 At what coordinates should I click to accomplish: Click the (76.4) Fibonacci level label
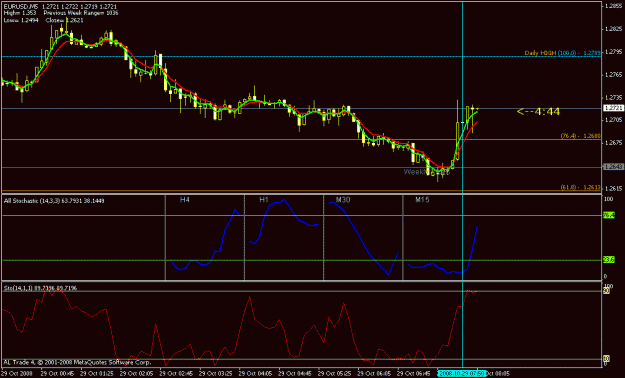pos(580,136)
